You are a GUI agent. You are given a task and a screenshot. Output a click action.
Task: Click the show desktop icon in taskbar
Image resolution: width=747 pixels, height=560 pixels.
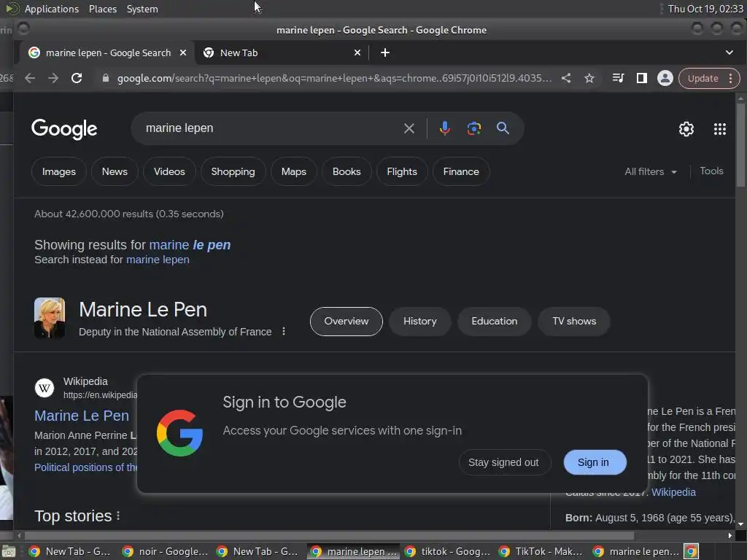pyautogui.click(x=8, y=552)
